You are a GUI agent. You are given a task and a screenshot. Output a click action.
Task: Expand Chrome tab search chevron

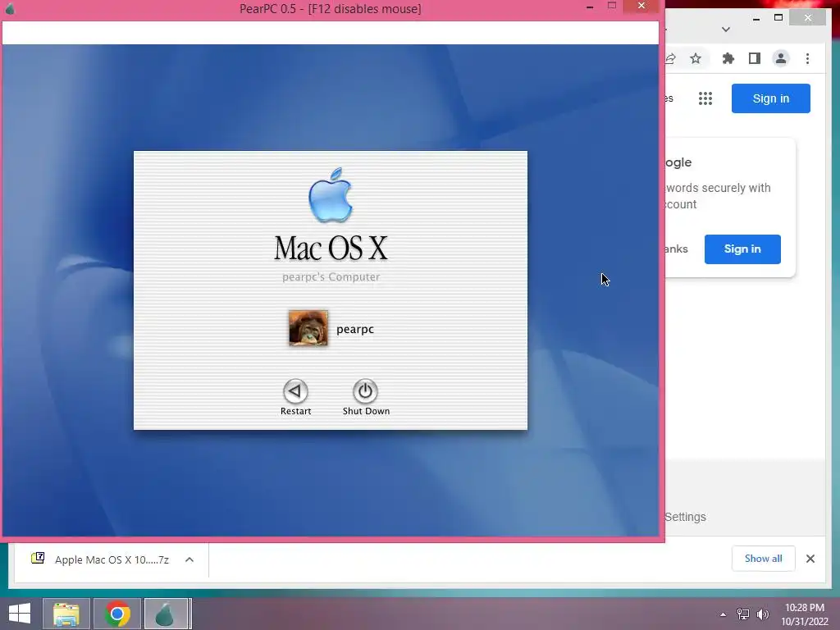[726, 30]
